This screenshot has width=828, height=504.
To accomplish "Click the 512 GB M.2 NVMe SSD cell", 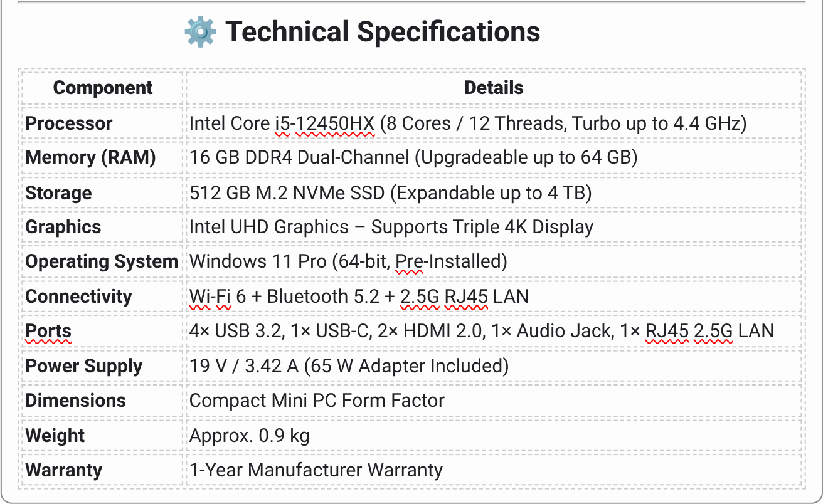I will click(287, 193).
